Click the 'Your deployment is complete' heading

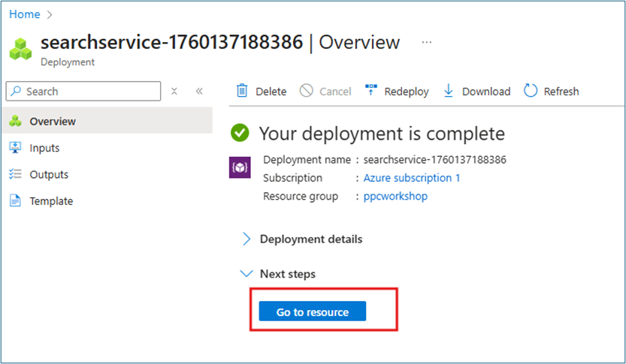tap(382, 134)
